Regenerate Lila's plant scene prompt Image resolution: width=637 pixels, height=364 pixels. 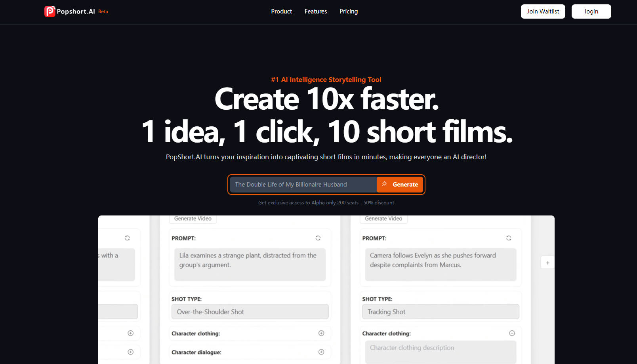pos(318,238)
